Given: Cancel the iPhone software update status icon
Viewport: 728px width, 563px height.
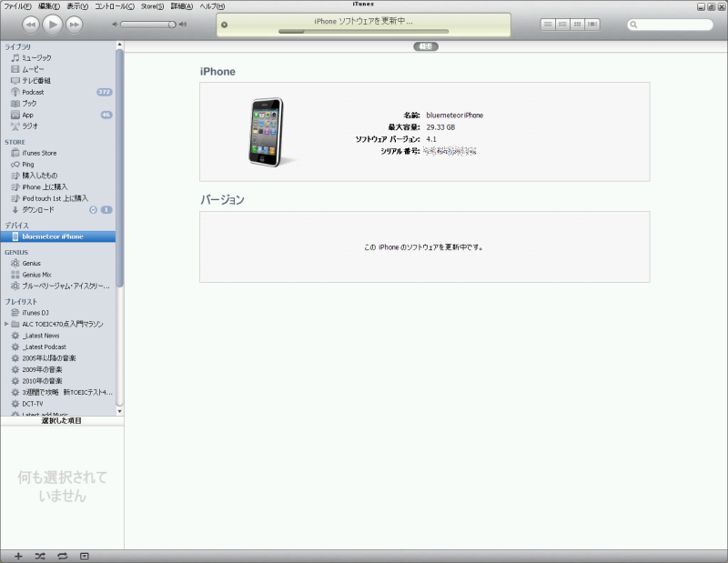Looking at the screenshot, I should (x=224, y=25).
